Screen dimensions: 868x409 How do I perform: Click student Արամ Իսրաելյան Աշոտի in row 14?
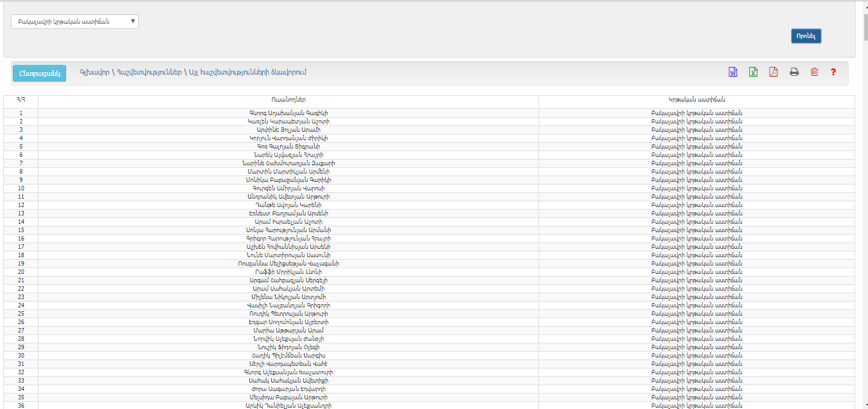[x=288, y=222]
